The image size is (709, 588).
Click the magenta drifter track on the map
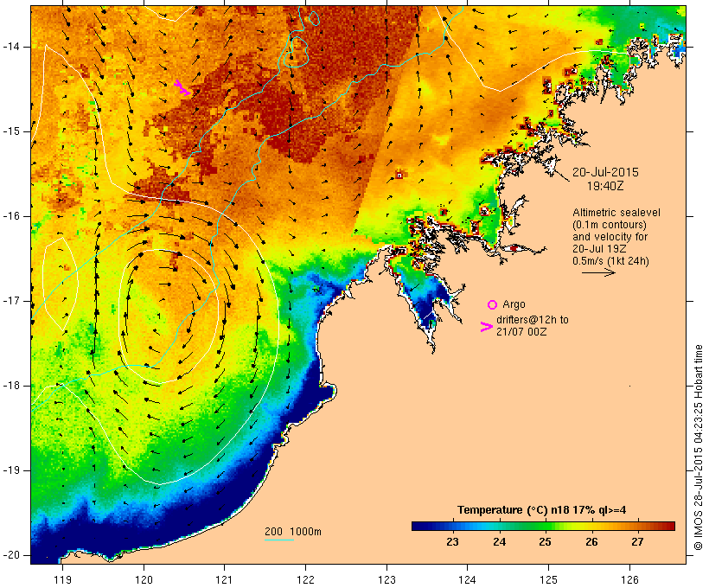click(182, 87)
